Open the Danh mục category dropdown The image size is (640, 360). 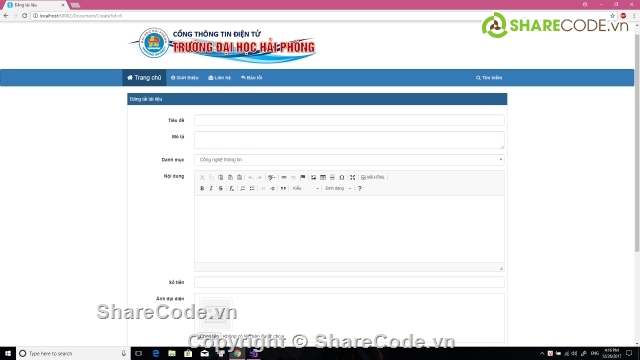(349, 160)
